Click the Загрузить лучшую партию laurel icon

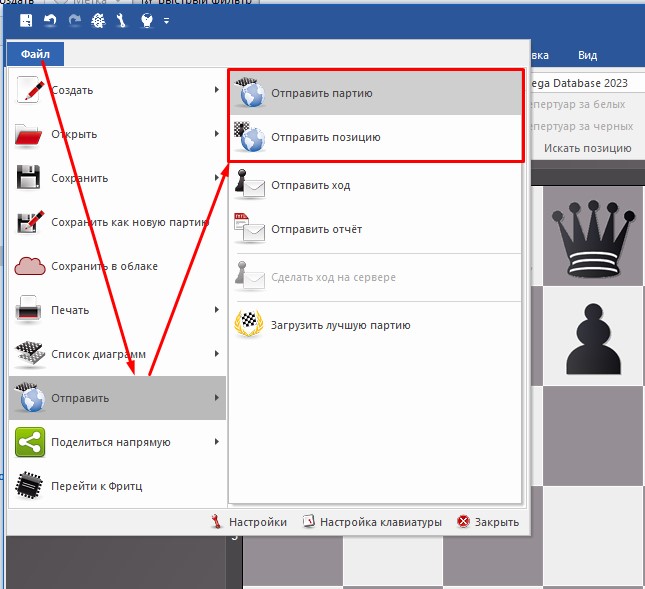[249, 324]
